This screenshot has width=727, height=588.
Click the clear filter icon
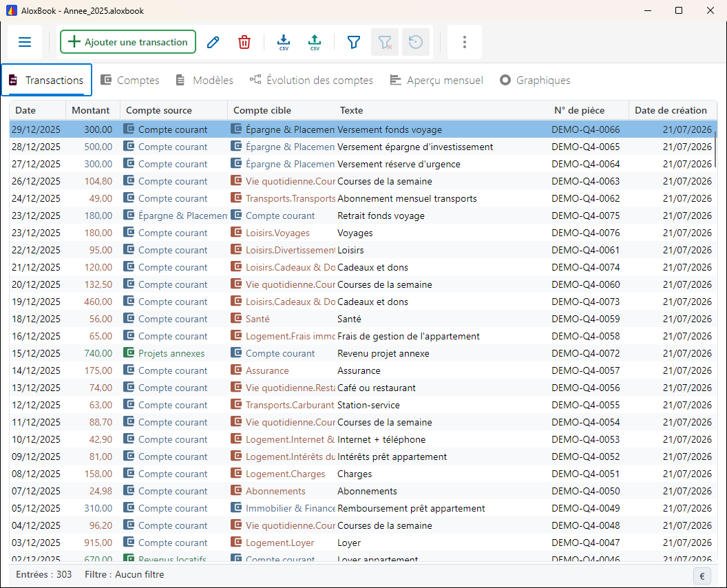pyautogui.click(x=385, y=42)
